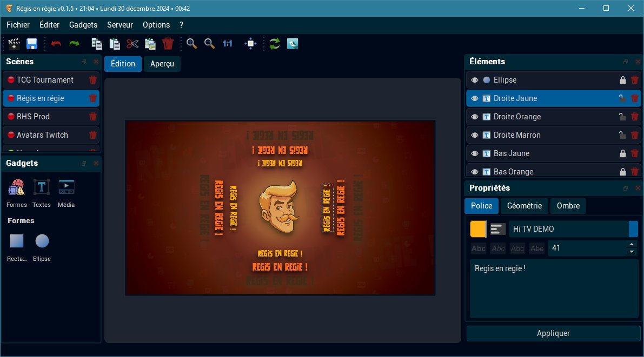Unlock the Bas Jaune element
This screenshot has width=644, height=357.
click(x=623, y=153)
